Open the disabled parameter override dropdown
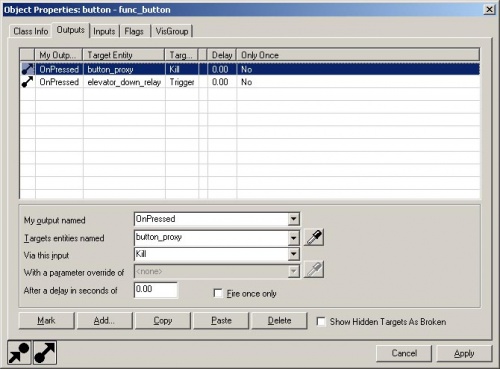This screenshot has height=369, width=500. point(293,272)
